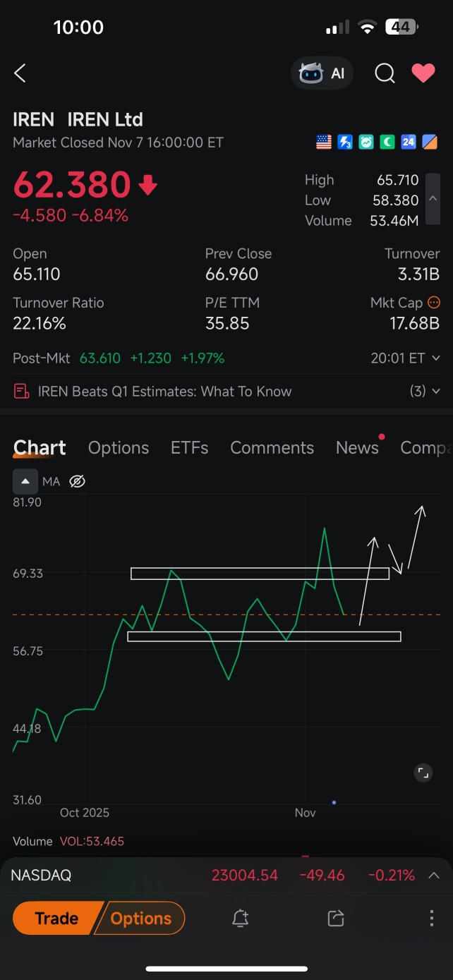The image size is (453, 980).
Task: Open the three-dot more options menu
Action: point(431,918)
